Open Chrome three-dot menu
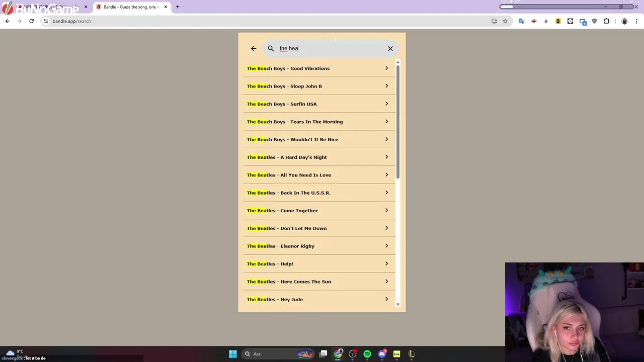This screenshot has height=362, width=644. pos(637,21)
